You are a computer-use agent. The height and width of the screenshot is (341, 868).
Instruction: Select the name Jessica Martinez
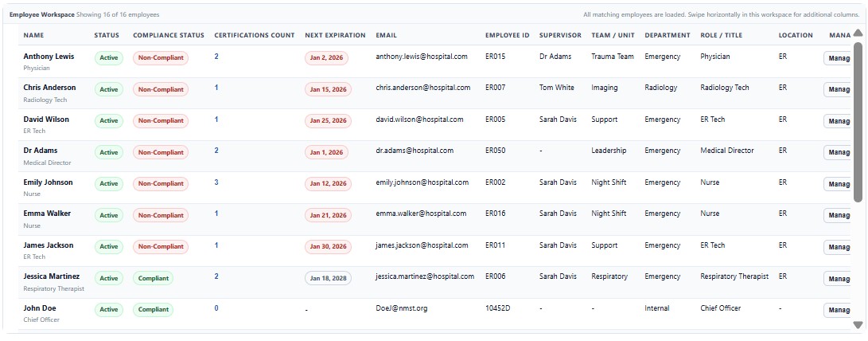pyautogui.click(x=52, y=276)
